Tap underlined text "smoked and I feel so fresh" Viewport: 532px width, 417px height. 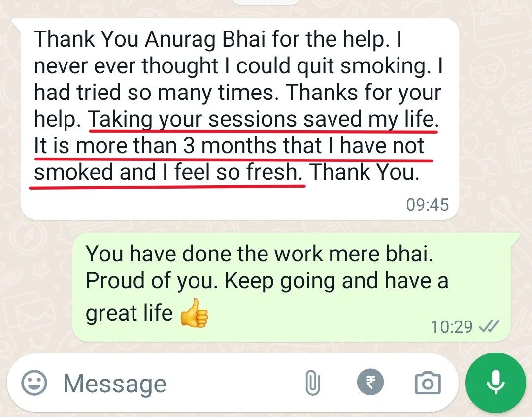click(x=168, y=172)
